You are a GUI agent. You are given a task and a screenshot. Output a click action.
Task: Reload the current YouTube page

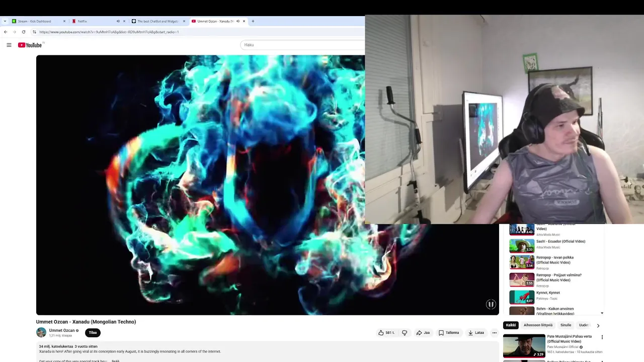tap(23, 32)
